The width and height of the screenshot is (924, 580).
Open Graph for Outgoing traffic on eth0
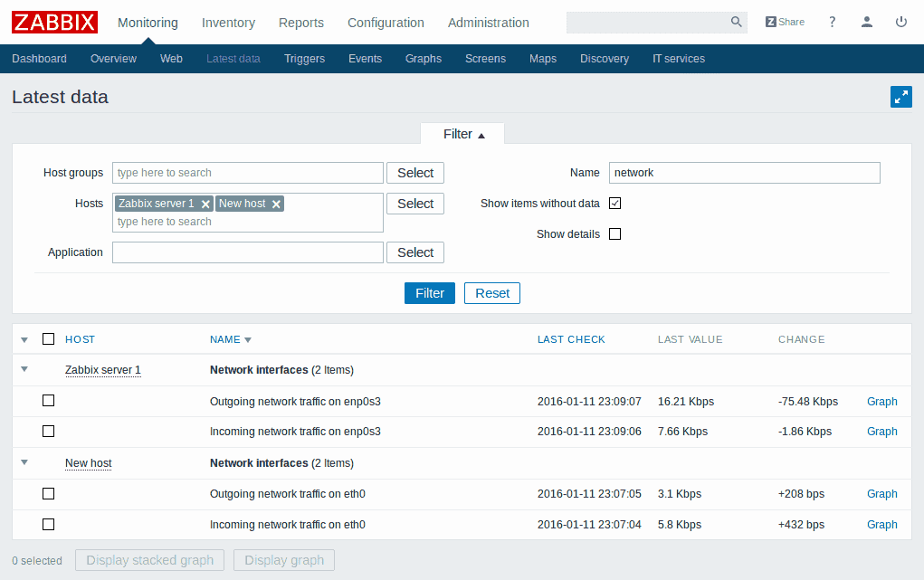(x=881, y=494)
